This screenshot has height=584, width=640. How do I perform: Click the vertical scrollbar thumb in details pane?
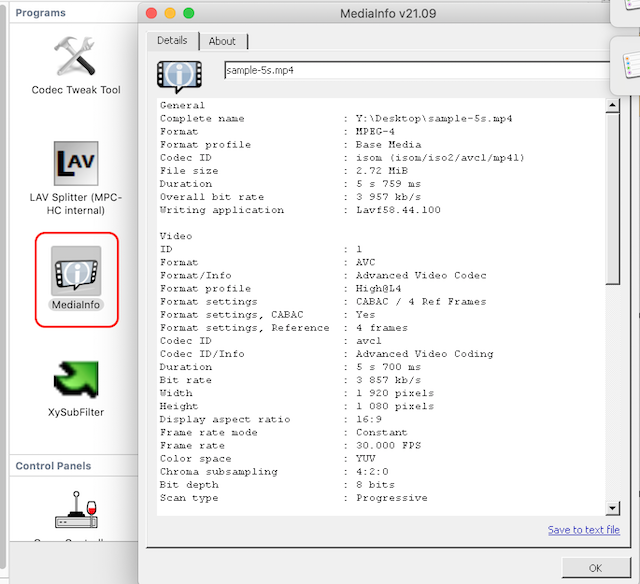[612, 199]
